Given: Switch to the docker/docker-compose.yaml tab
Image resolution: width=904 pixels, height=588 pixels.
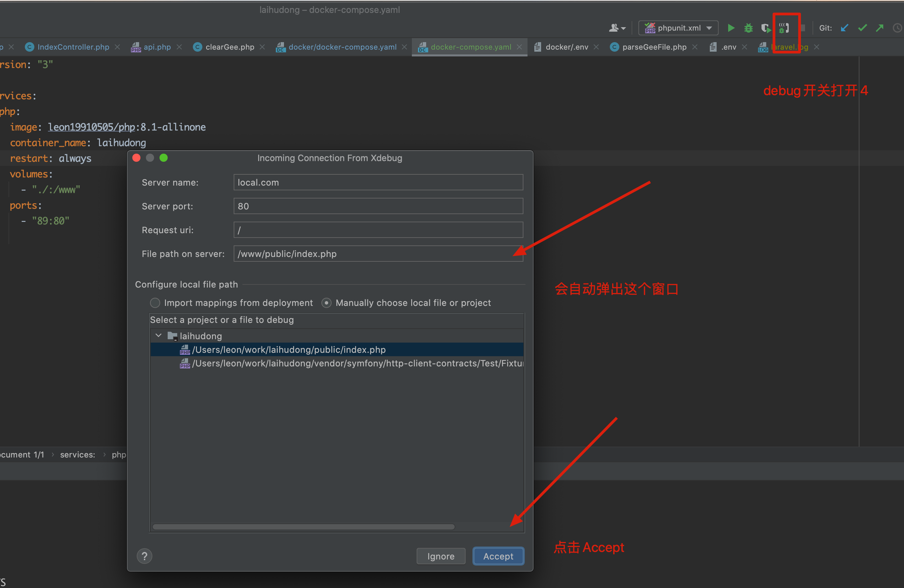Looking at the screenshot, I should [x=342, y=47].
